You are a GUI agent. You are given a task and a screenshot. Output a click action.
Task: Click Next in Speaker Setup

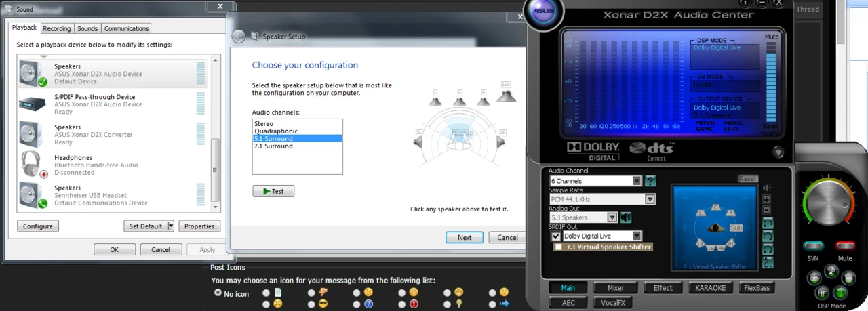(x=465, y=237)
